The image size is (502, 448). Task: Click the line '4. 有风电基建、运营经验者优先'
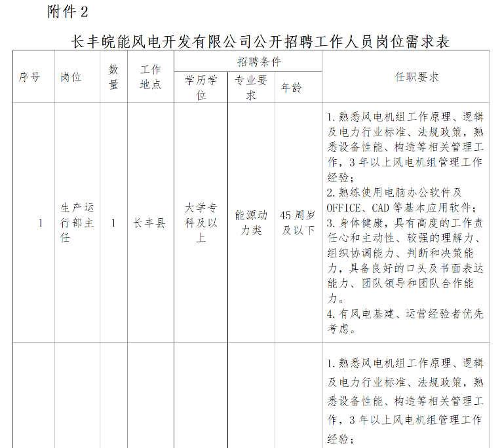point(405,314)
